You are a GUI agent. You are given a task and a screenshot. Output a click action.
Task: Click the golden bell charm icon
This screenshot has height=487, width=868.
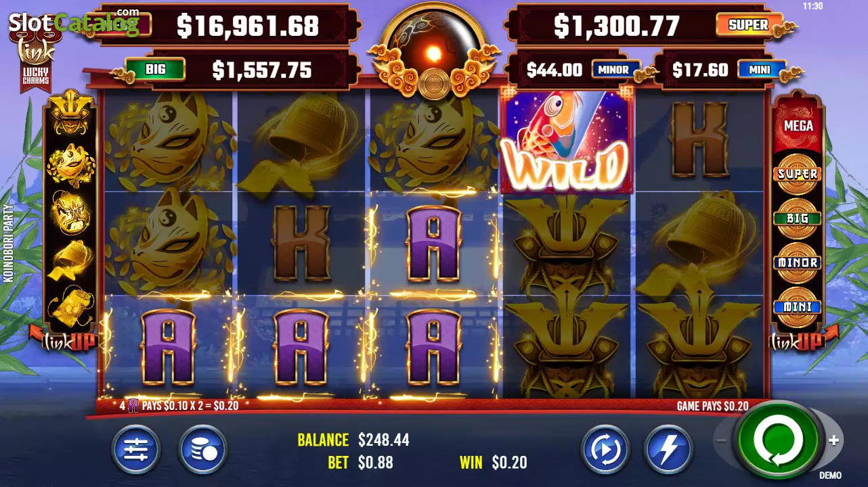[71, 260]
